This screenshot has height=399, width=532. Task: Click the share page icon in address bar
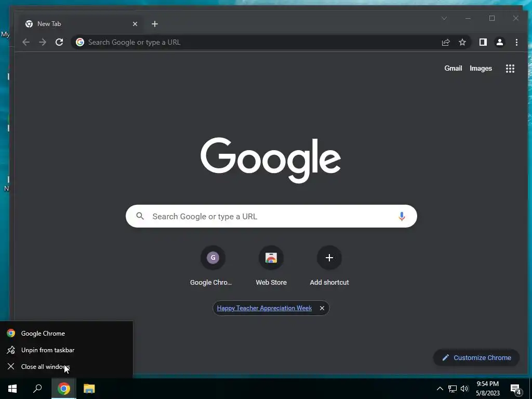pyautogui.click(x=445, y=42)
